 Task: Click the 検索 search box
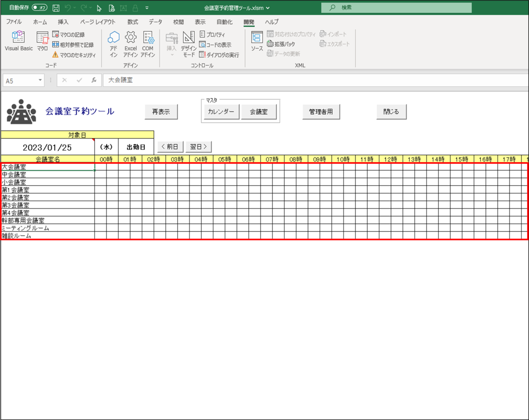click(x=396, y=8)
